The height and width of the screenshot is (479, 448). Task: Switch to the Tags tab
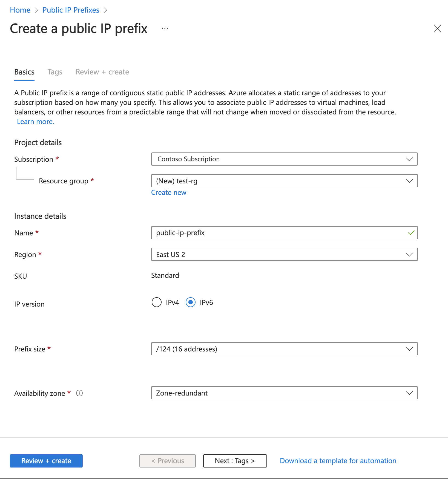(54, 72)
